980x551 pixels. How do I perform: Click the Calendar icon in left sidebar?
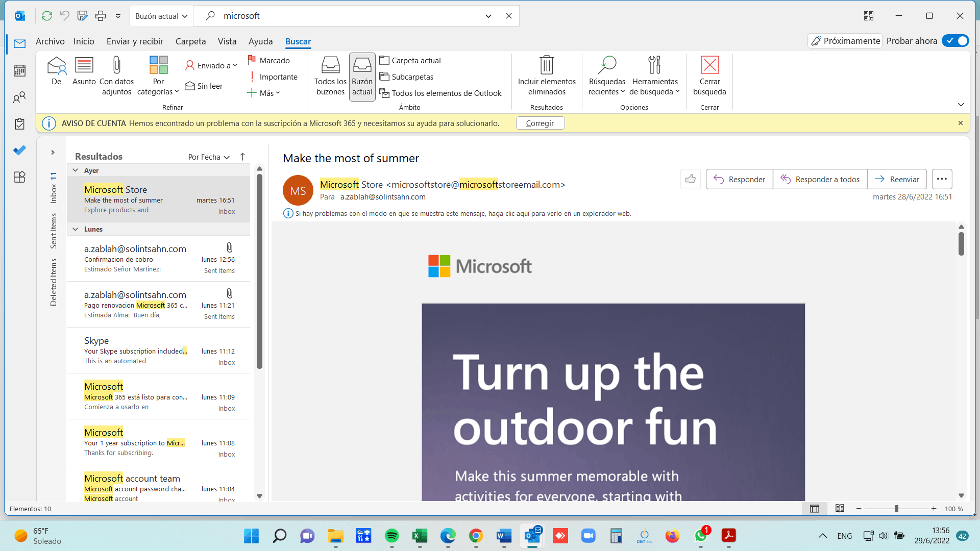(x=19, y=70)
